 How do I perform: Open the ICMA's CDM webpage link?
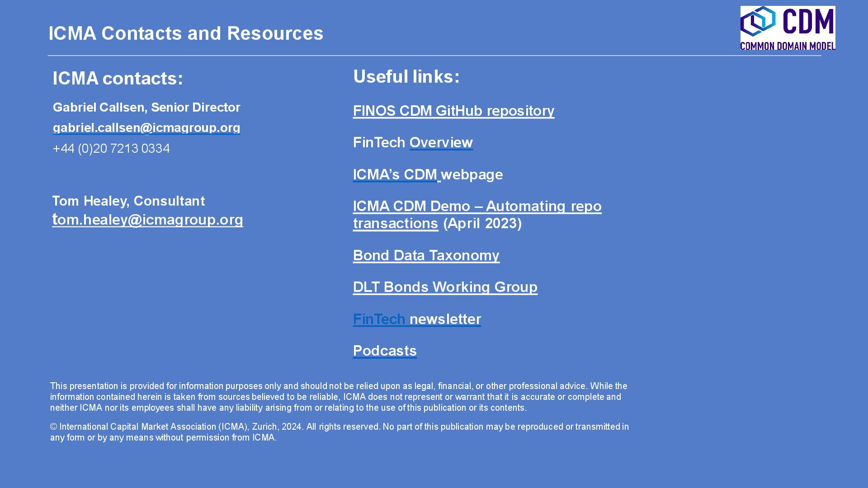tap(395, 174)
